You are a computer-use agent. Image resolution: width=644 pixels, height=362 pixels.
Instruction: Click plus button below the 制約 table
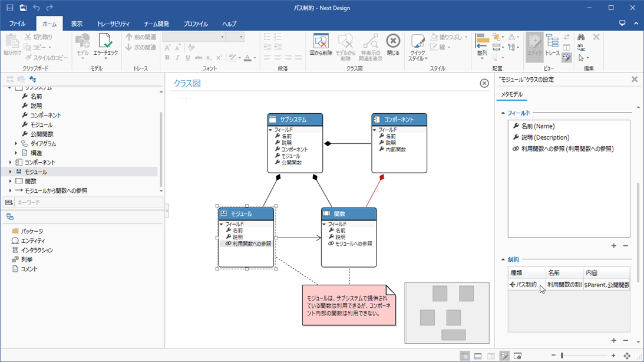coord(613,340)
